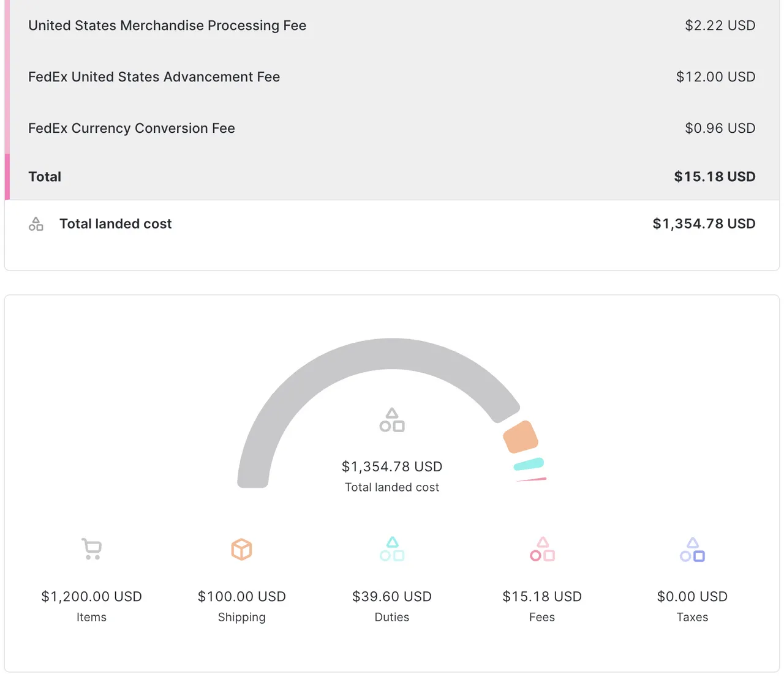Click the Total landed cost label
This screenshot has height=677, width=784.
click(115, 223)
